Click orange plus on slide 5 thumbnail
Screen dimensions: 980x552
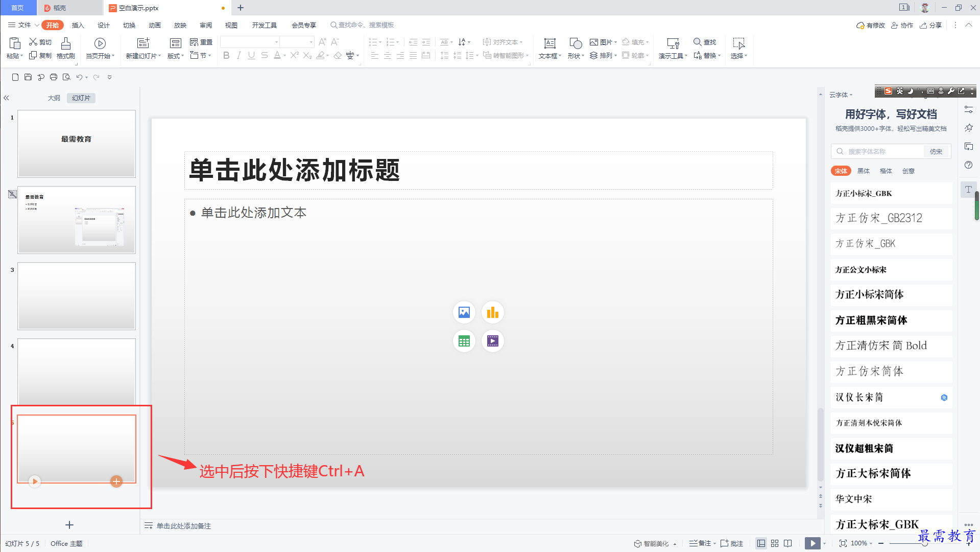116,481
